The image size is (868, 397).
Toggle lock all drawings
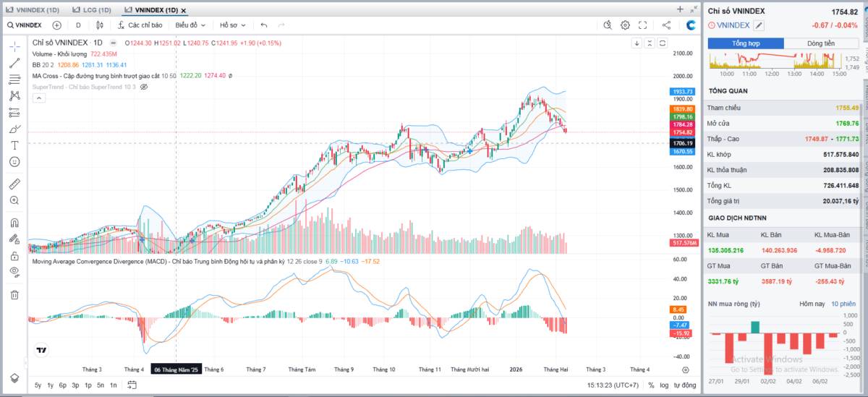coord(14,255)
